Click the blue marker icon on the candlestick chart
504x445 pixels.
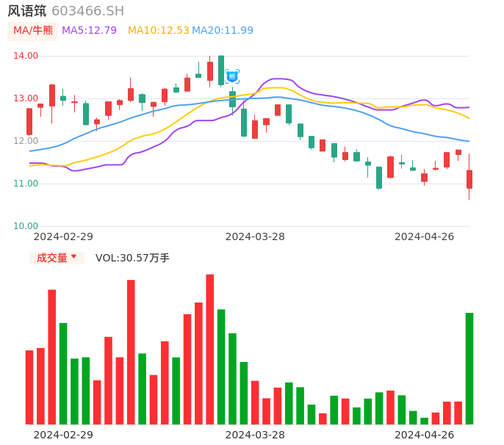(232, 76)
